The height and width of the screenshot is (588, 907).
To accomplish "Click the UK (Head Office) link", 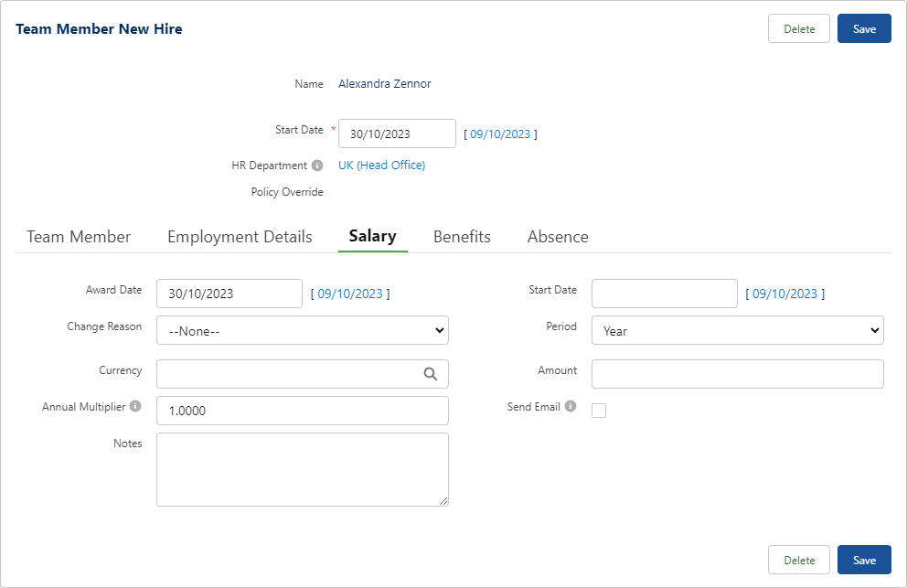I will click(381, 166).
